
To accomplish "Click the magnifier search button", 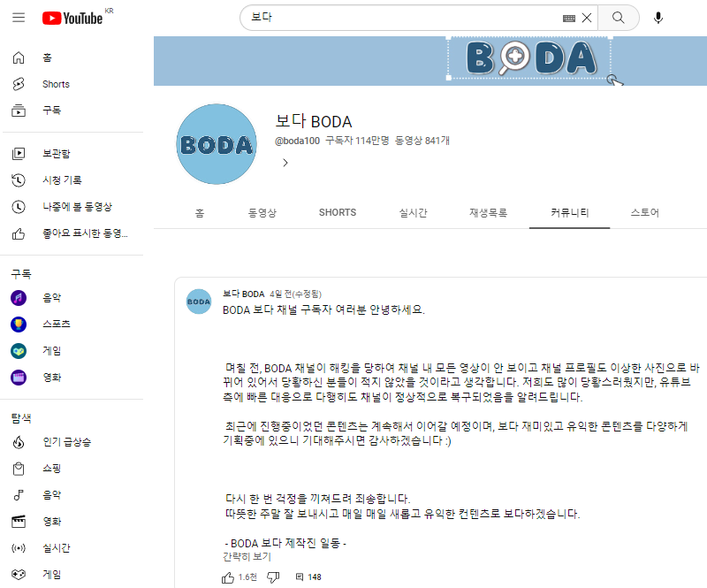I will coord(618,18).
